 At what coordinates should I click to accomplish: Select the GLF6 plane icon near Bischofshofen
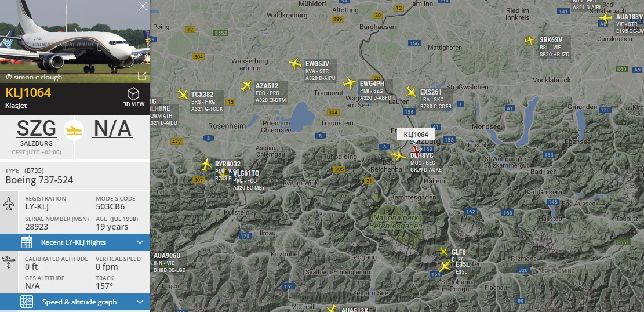(443, 251)
